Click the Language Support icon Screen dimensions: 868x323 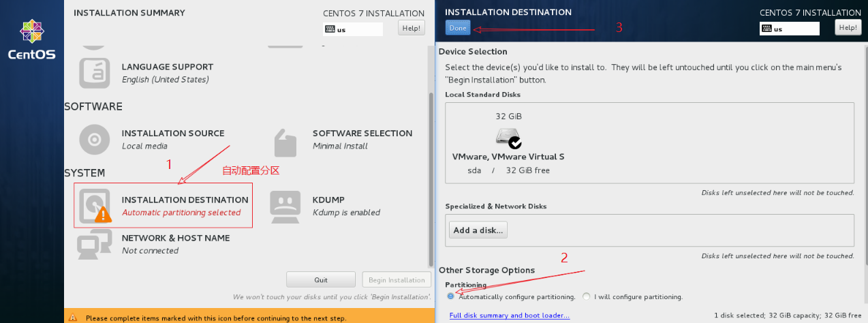(95, 73)
